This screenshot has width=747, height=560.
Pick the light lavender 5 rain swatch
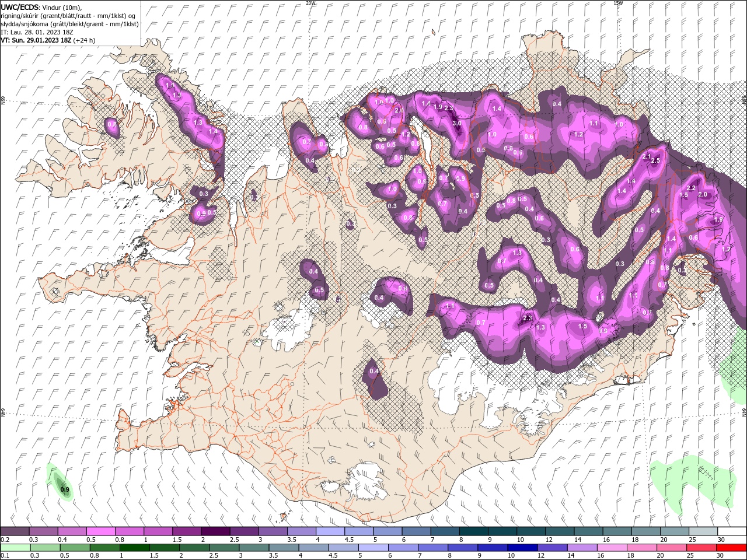[373, 548]
